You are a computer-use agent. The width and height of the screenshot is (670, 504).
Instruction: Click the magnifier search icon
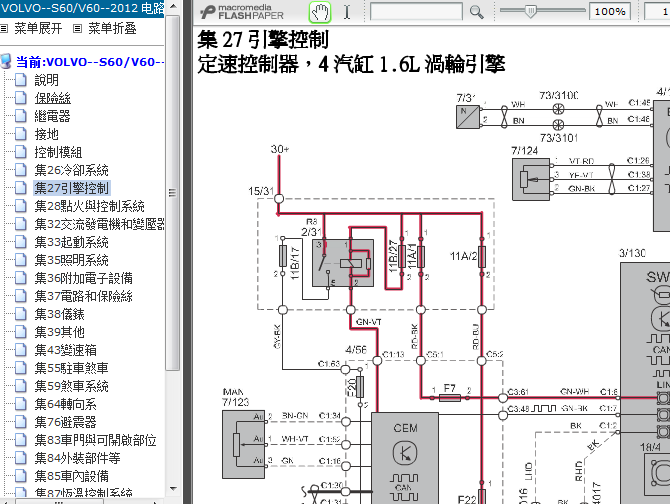pyautogui.click(x=476, y=12)
